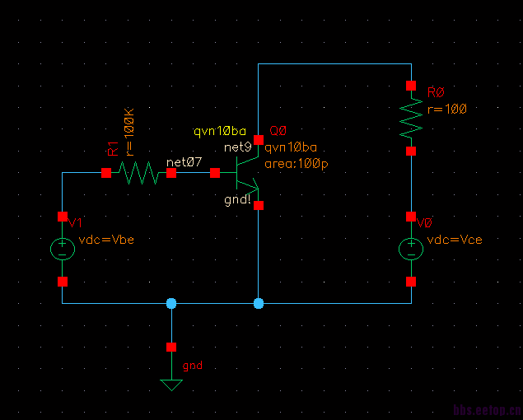Click the yellow qvn10ba cell label
Viewport: 523px width, 420px height.
point(220,132)
